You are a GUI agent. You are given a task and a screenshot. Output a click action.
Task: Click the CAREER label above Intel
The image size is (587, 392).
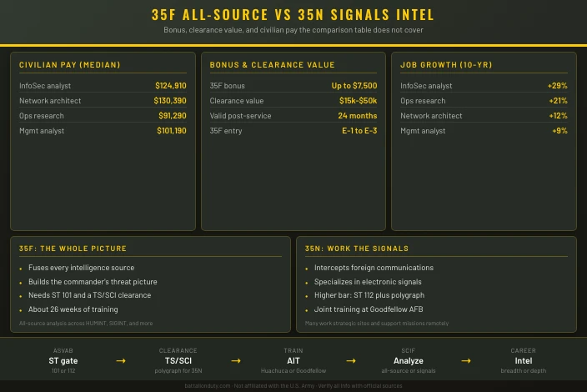(x=524, y=351)
